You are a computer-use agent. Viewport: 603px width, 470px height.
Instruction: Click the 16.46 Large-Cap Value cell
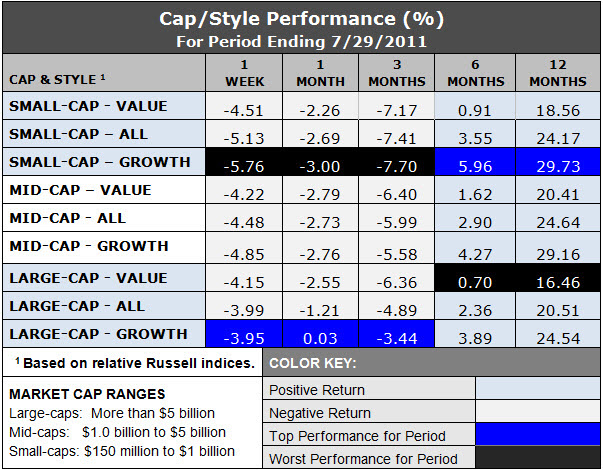558,278
